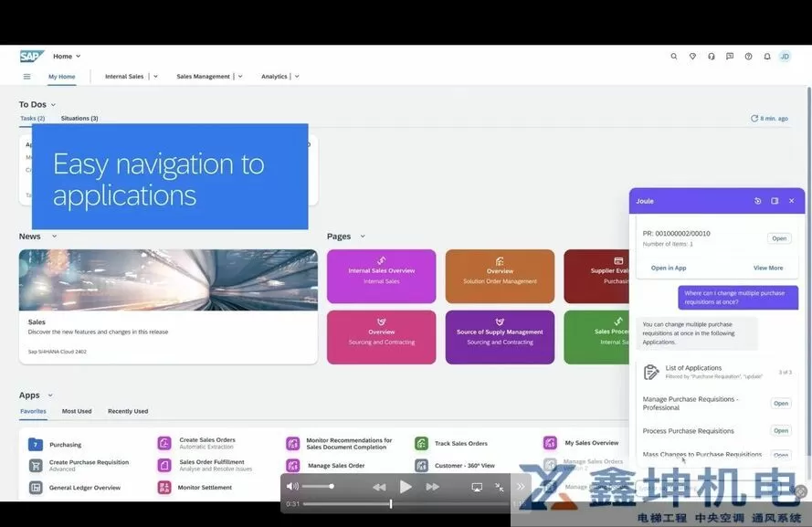Open the My Sales Overview app icon
The height and width of the screenshot is (527, 812).
click(550, 443)
